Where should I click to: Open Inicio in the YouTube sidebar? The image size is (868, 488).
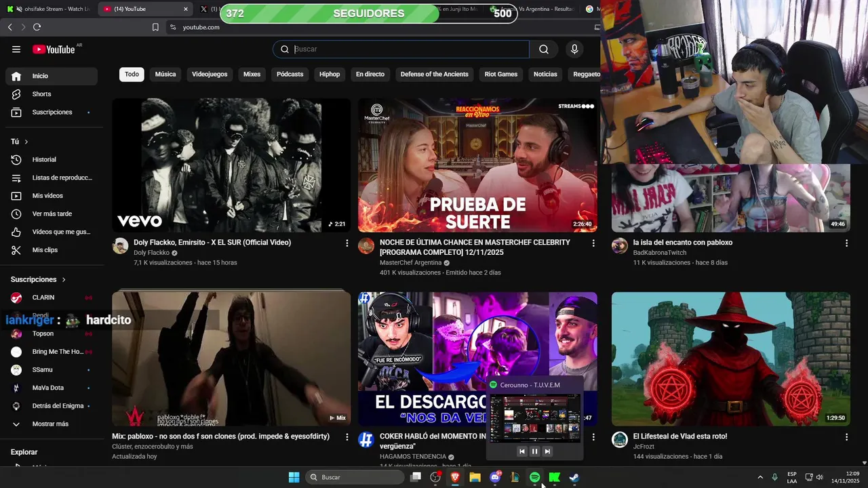(52, 76)
